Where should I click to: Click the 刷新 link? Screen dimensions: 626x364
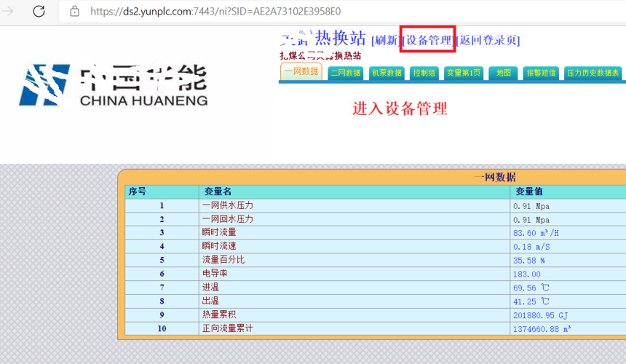click(385, 40)
